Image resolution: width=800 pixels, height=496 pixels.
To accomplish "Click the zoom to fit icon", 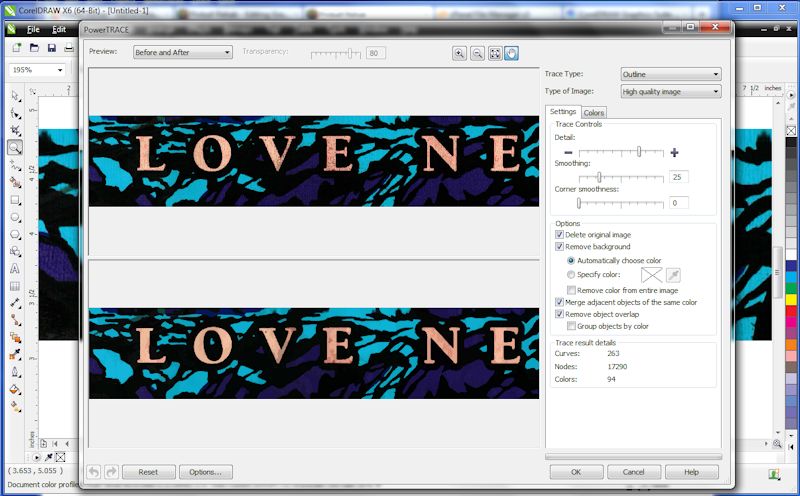I will tap(494, 53).
